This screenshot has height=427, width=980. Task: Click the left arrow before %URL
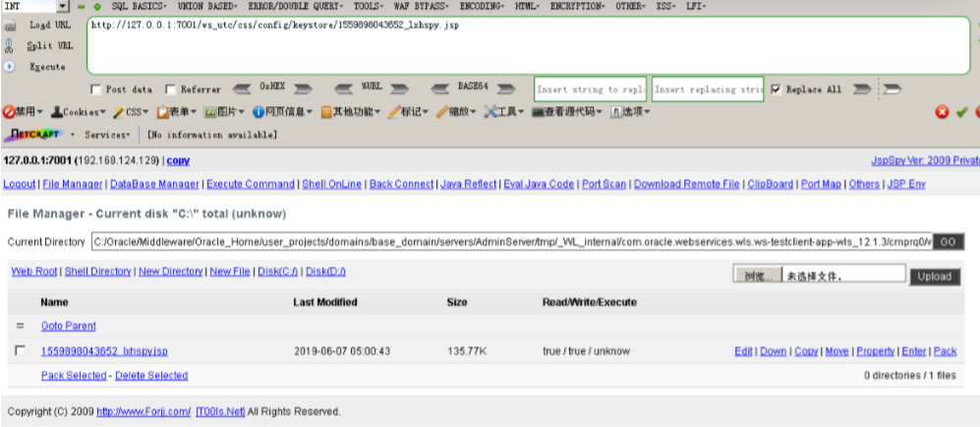tap(344, 89)
